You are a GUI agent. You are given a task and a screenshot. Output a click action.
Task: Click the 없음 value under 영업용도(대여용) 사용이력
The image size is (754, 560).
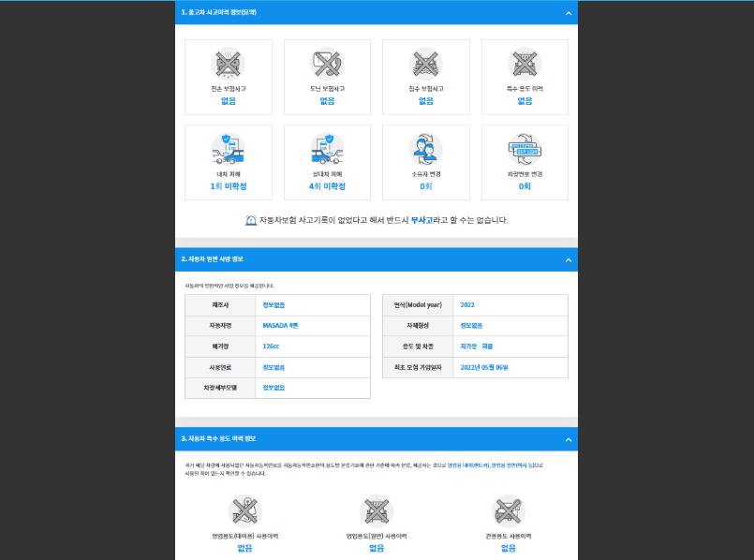pos(244,548)
